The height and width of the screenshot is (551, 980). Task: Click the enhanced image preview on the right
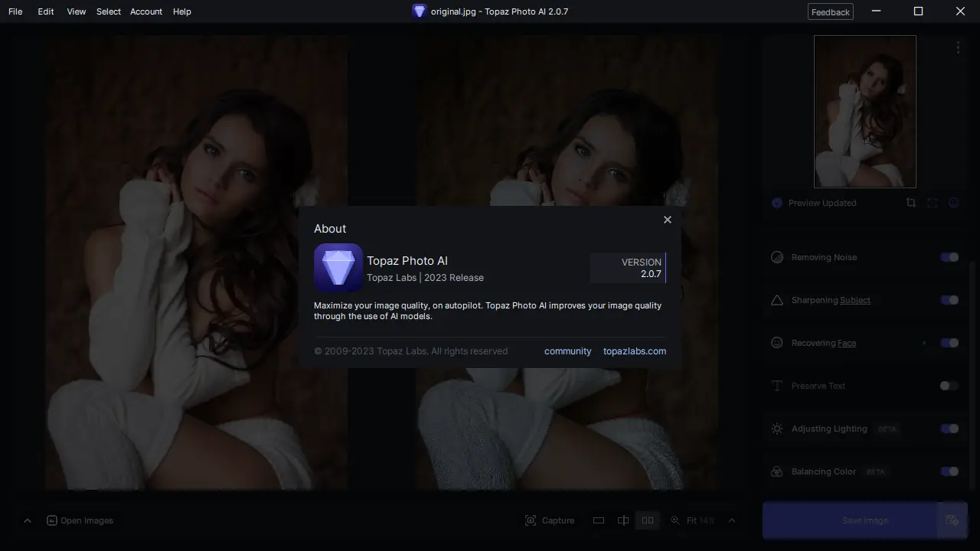[567, 262]
